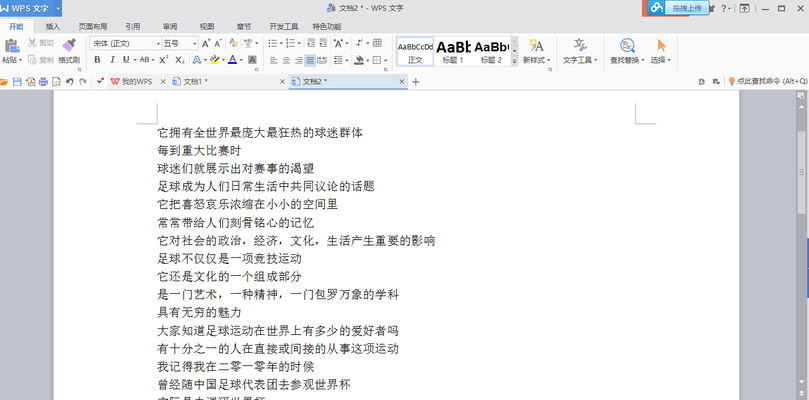
Task: Click the align right icon
Action: [x=298, y=60]
